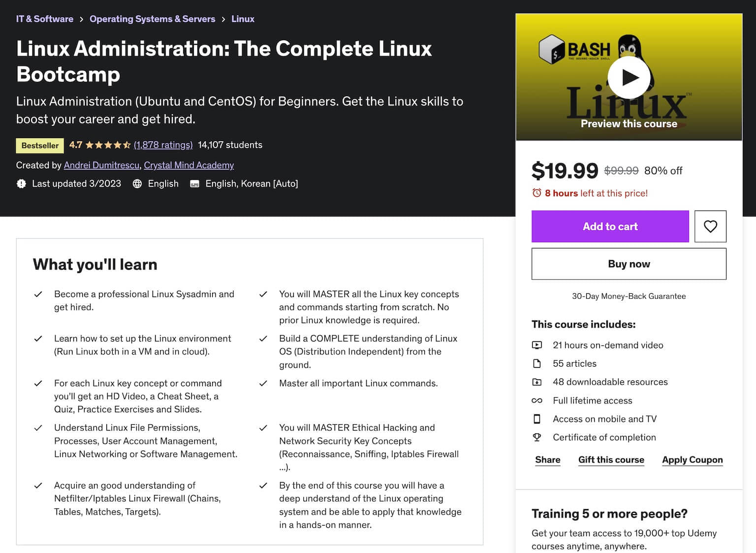Click the globe icon next to English
Screen dimensions: 756x553
click(x=137, y=183)
